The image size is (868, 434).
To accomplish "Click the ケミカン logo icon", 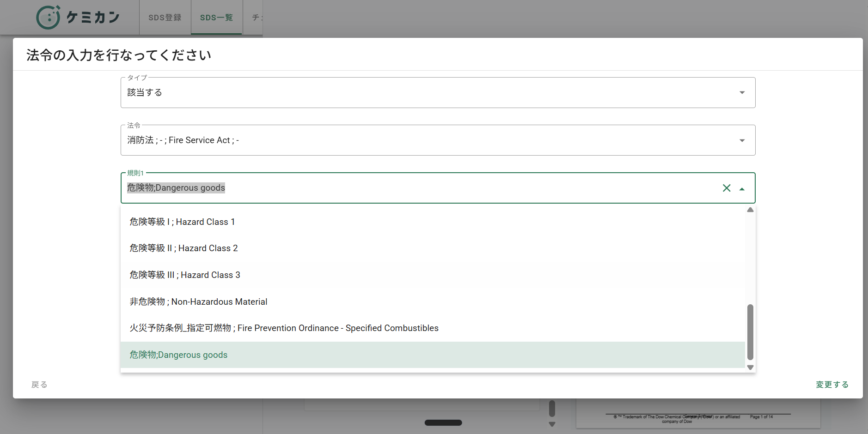I will (48, 18).
